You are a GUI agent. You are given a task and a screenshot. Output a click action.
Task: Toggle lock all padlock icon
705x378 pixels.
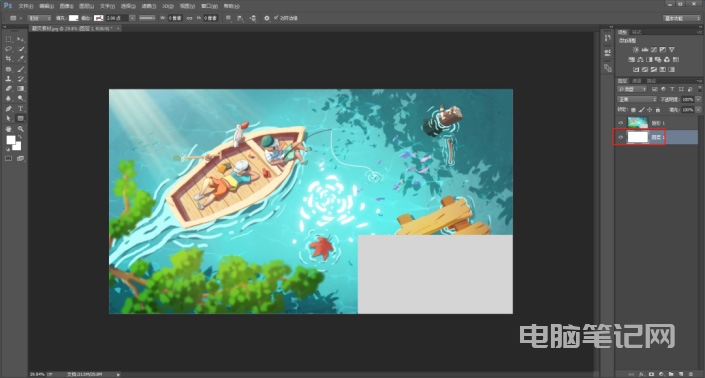(658, 110)
